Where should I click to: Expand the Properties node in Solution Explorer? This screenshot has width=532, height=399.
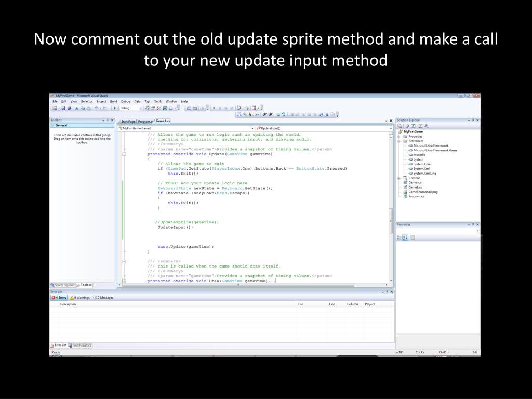(x=399, y=137)
